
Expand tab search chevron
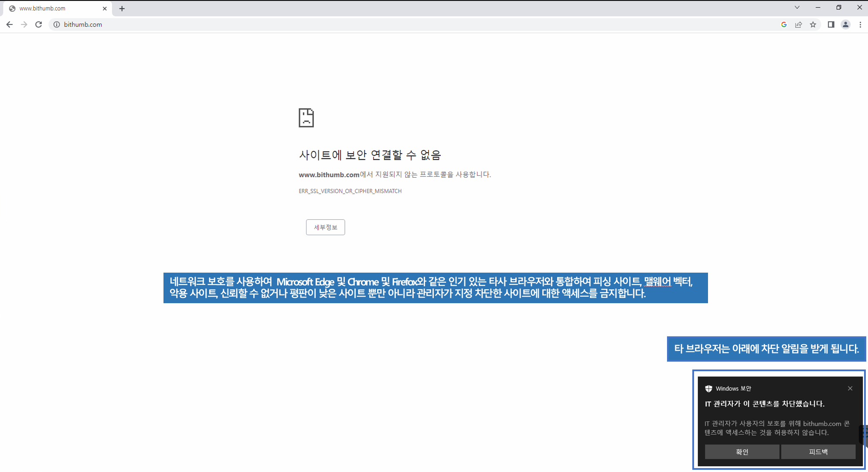click(797, 7)
